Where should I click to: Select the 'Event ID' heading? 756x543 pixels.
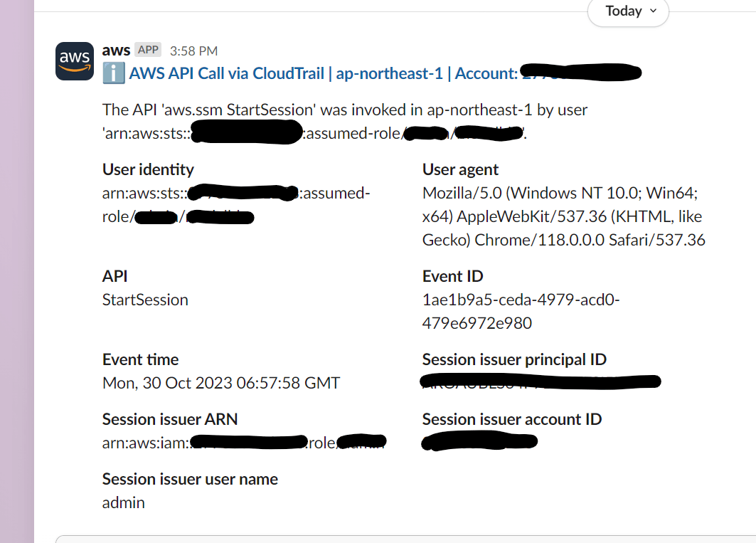453,276
